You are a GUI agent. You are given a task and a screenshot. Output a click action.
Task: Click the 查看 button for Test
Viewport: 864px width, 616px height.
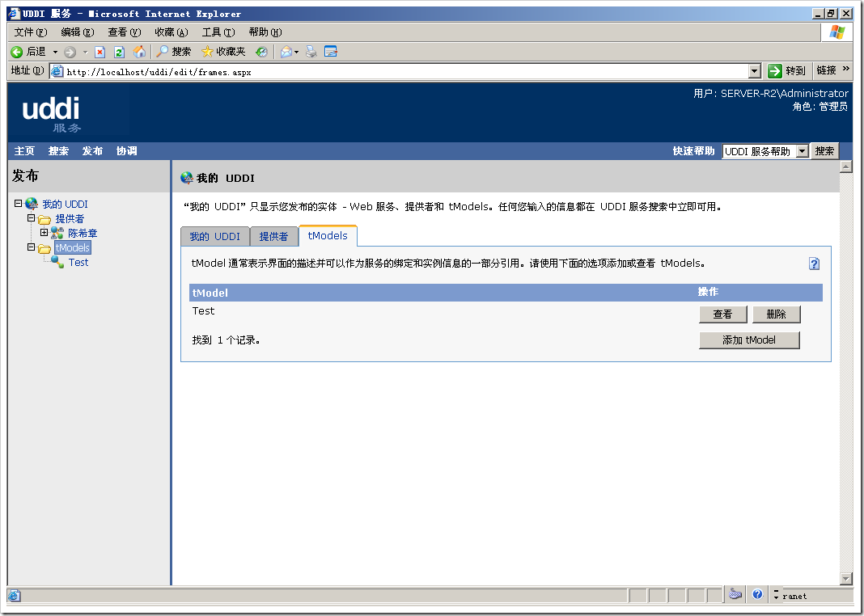(723, 314)
